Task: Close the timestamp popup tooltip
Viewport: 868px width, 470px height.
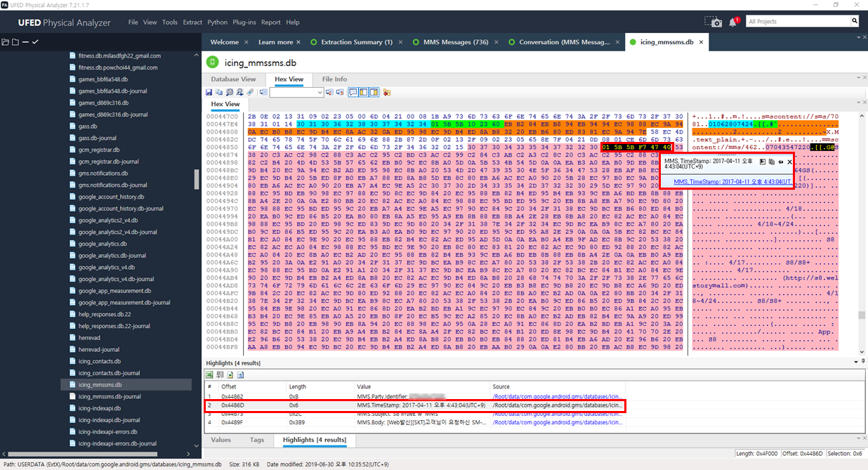Action: (789, 162)
